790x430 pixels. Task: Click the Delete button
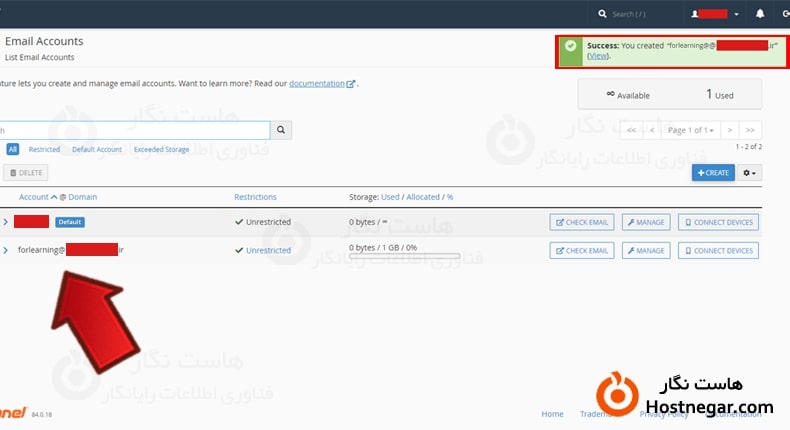pyautogui.click(x=25, y=173)
